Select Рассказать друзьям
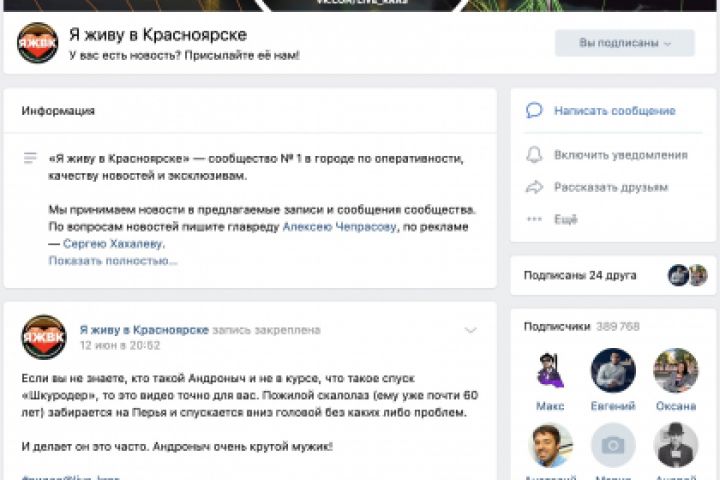 [611, 187]
